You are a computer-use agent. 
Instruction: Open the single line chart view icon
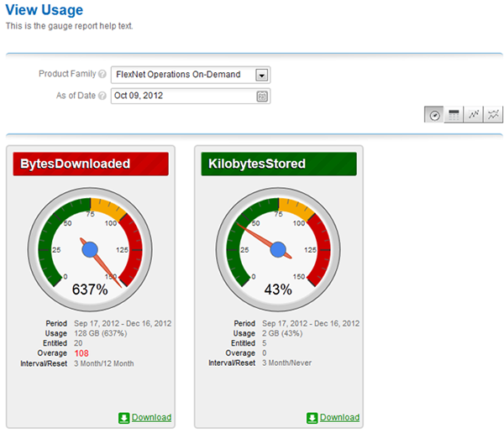[x=473, y=115]
